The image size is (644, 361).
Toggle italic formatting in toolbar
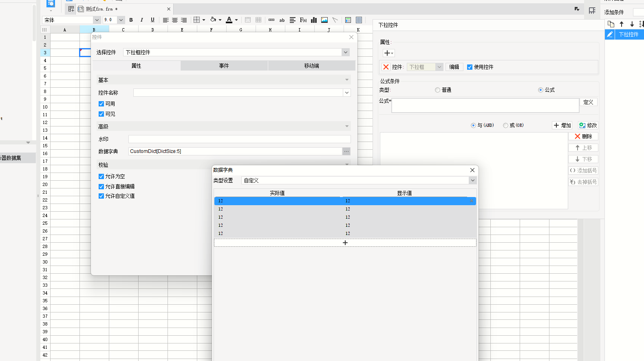point(141,20)
